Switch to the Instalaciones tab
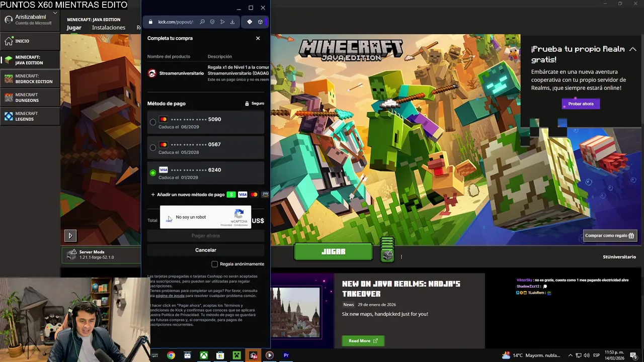The width and height of the screenshot is (644, 362). pos(109,28)
